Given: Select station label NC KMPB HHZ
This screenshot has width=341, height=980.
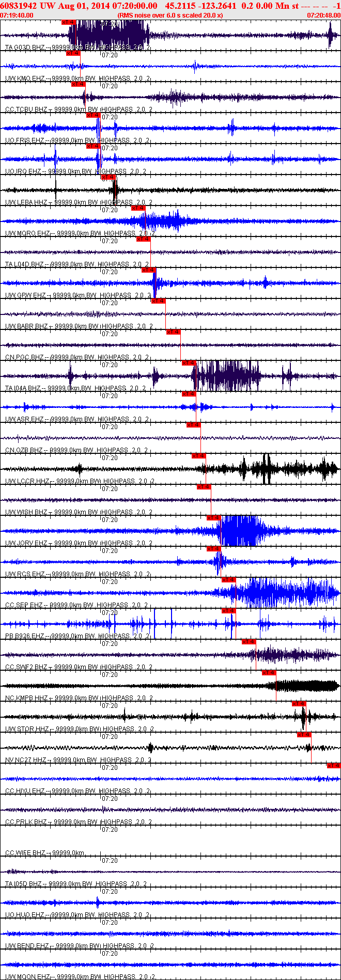Looking at the screenshot, I should click(x=26, y=698).
